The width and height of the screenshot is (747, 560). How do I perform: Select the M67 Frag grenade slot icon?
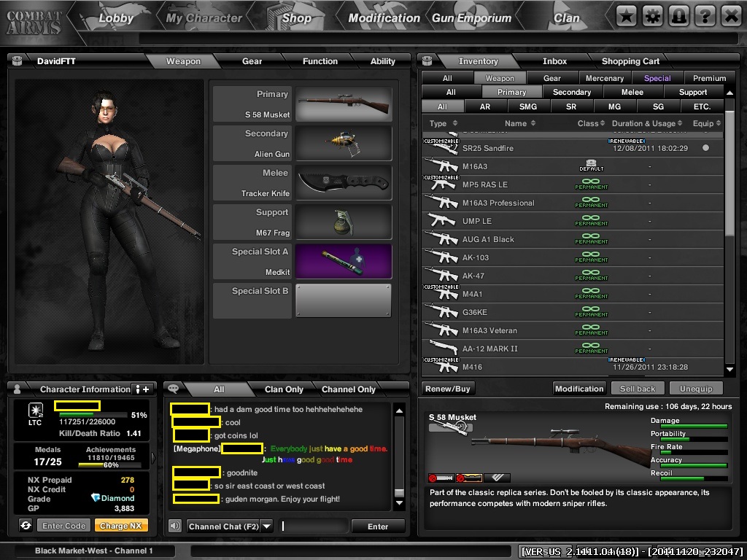(x=344, y=222)
